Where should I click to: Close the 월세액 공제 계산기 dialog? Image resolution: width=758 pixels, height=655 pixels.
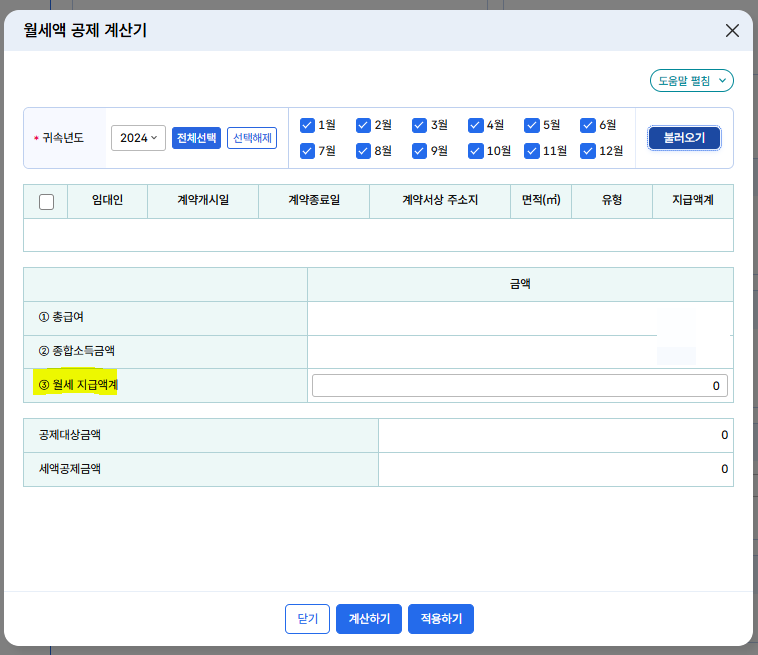(732, 30)
